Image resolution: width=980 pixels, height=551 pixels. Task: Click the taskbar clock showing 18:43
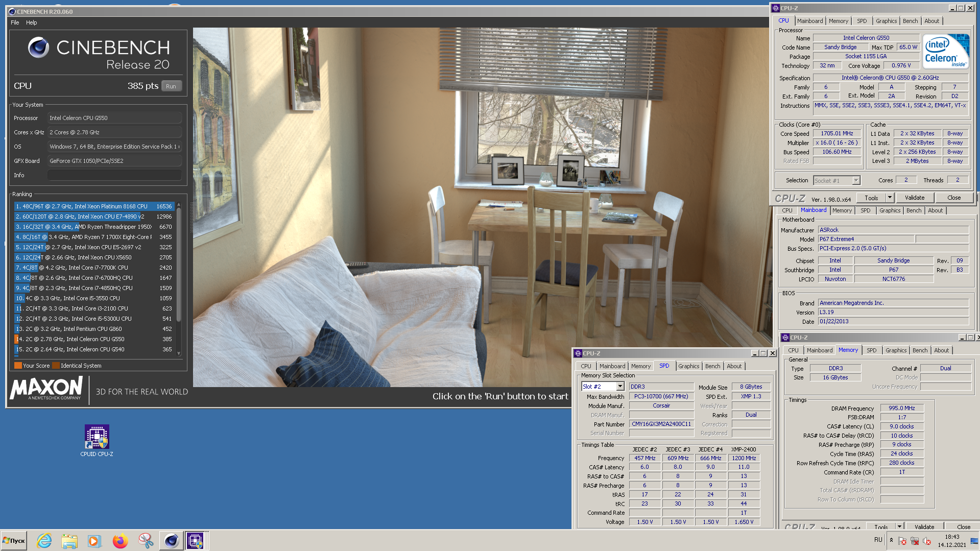pos(951,540)
